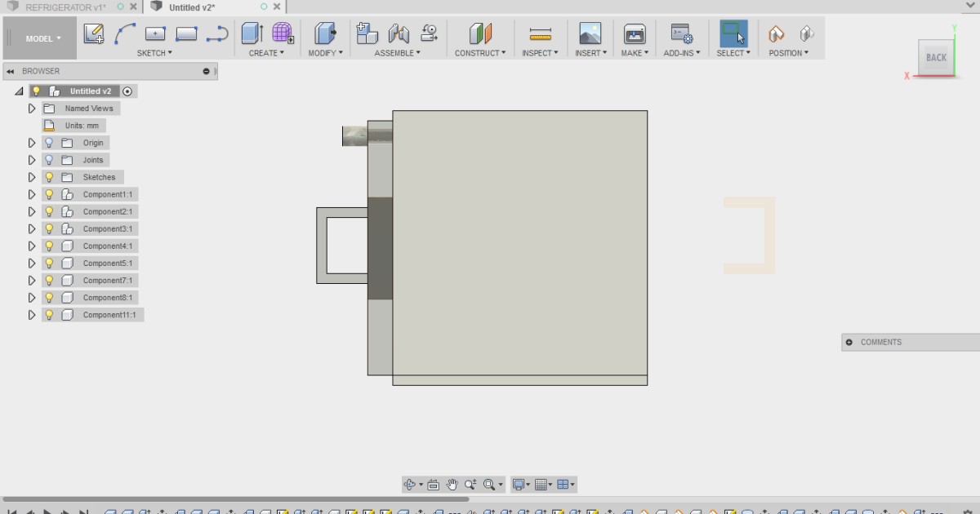Select the New Component icon under ASSEMBLE

tap(367, 34)
